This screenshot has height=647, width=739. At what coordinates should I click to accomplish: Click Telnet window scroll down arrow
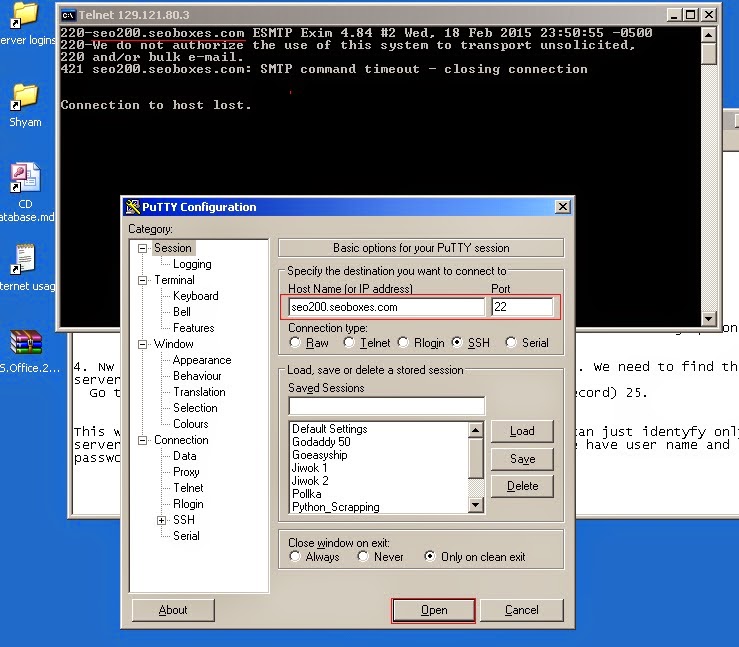(x=708, y=319)
